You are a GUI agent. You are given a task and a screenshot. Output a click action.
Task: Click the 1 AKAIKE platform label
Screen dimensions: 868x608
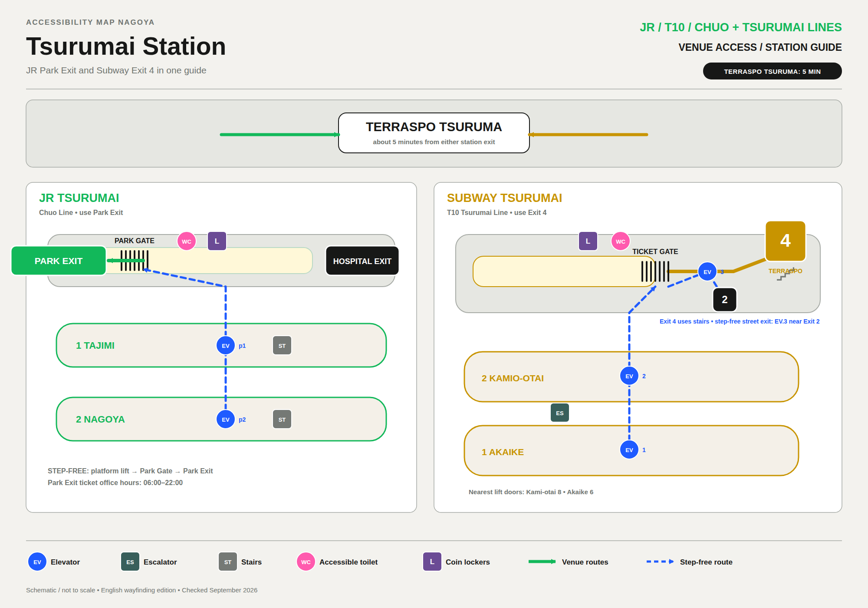pos(503,452)
